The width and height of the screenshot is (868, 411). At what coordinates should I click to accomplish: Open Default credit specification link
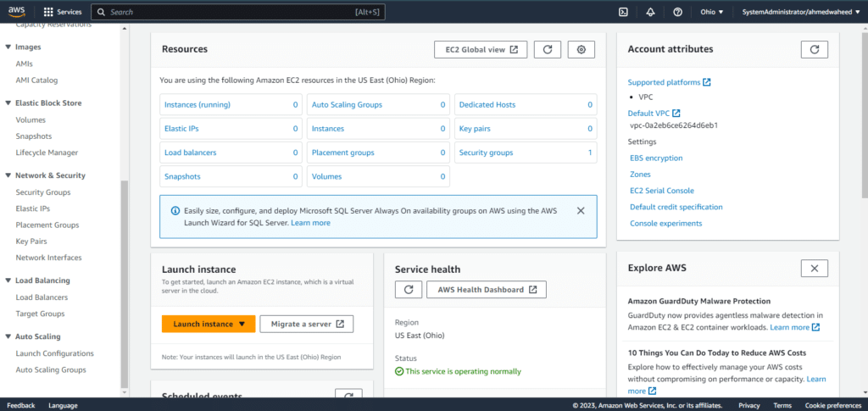676,207
